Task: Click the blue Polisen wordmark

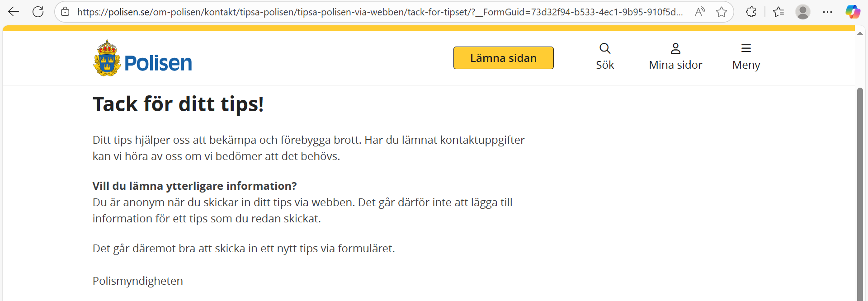Action: [x=158, y=63]
